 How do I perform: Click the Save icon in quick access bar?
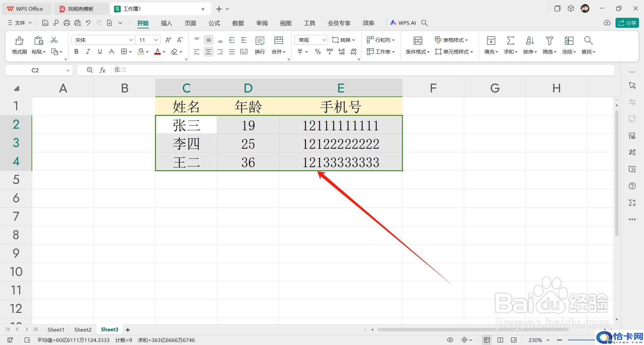click(45, 23)
